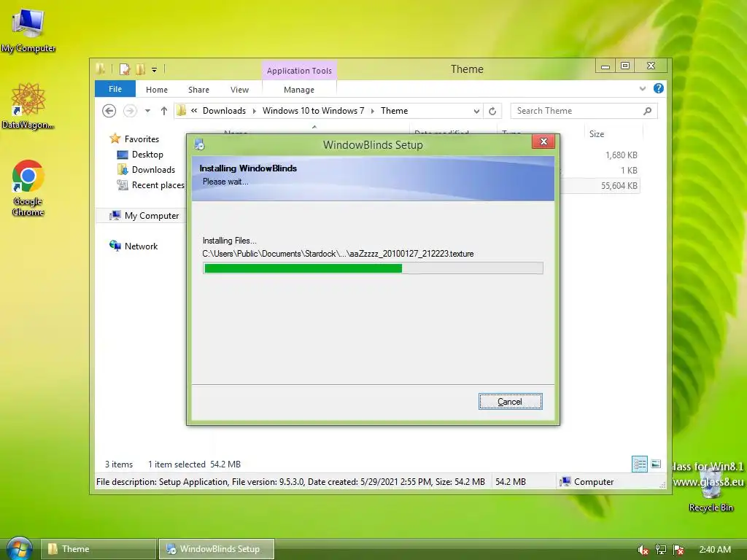Launch Google Chrome desktop shortcut

(28, 187)
